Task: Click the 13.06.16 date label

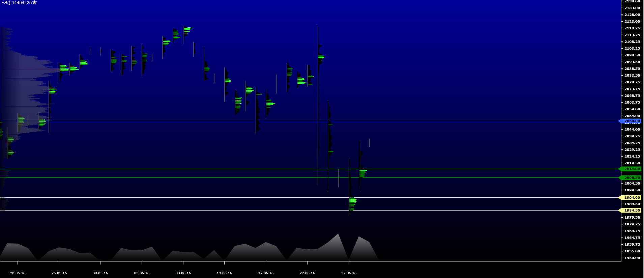Action: (x=224, y=273)
